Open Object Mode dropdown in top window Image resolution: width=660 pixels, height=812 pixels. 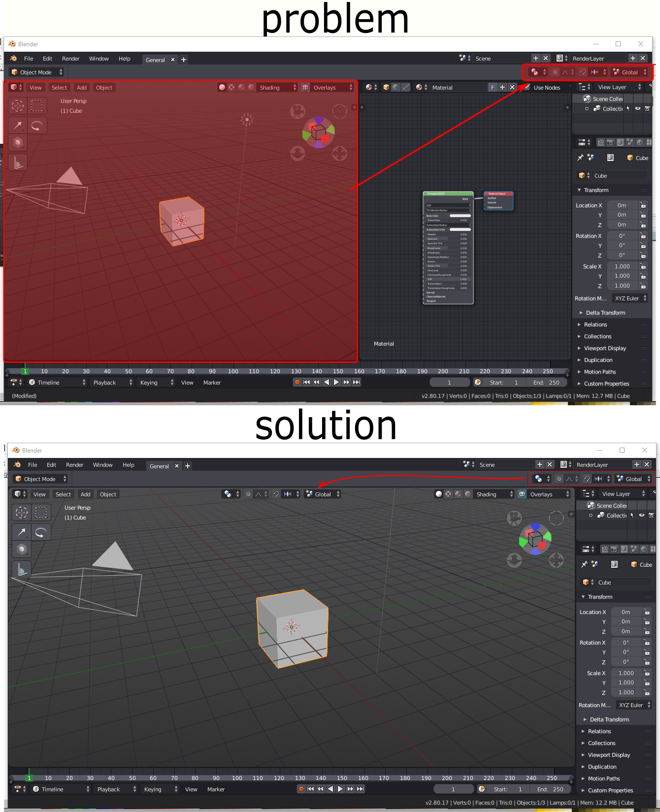(x=37, y=72)
